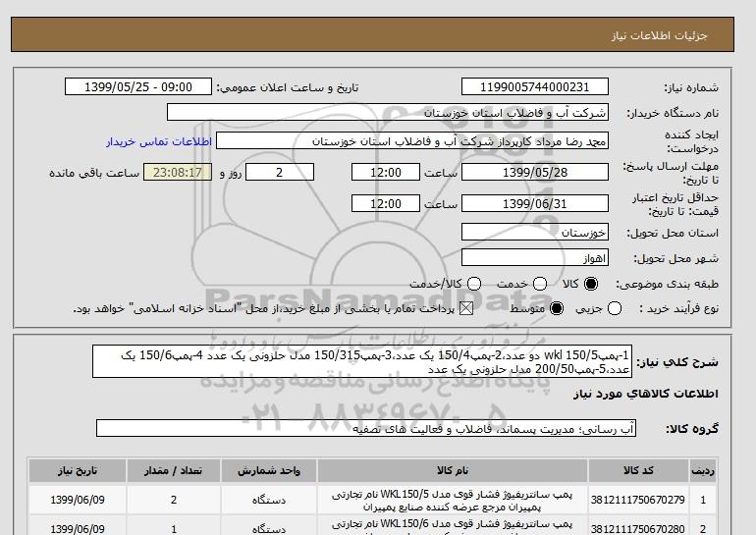The width and height of the screenshot is (756, 535).
Task: Click the تعداد / مقدار column header
Action: 174,470
